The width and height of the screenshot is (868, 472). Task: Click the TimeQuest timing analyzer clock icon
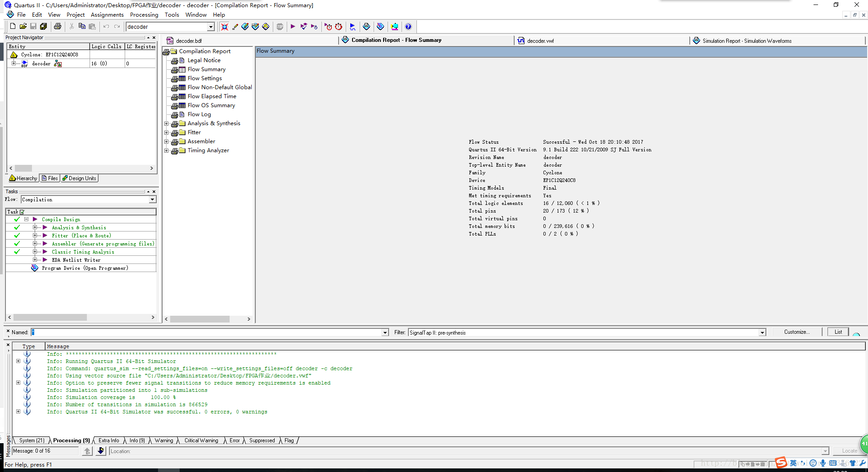(339, 27)
